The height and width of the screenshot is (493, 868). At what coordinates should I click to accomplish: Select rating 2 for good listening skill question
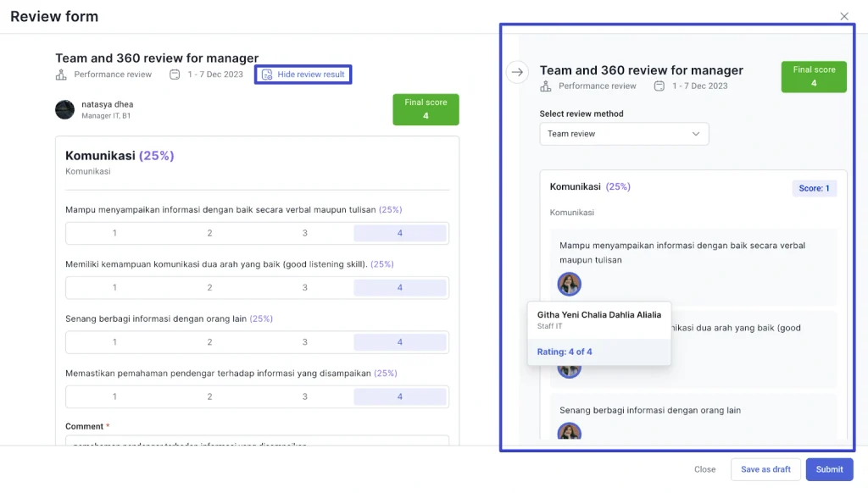[210, 288]
